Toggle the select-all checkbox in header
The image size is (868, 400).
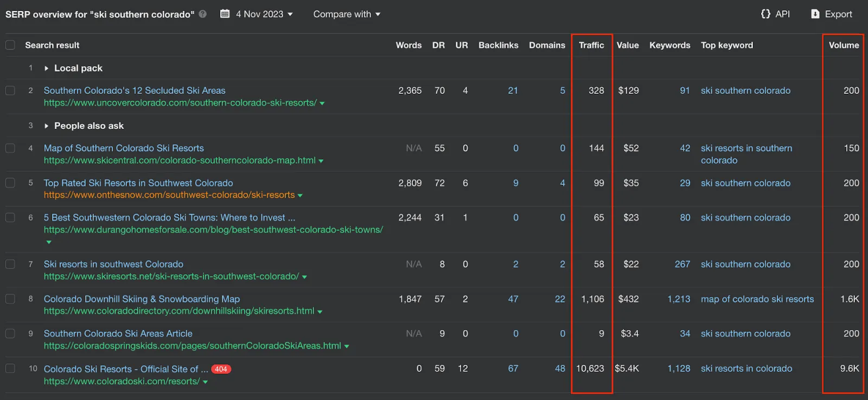point(10,45)
